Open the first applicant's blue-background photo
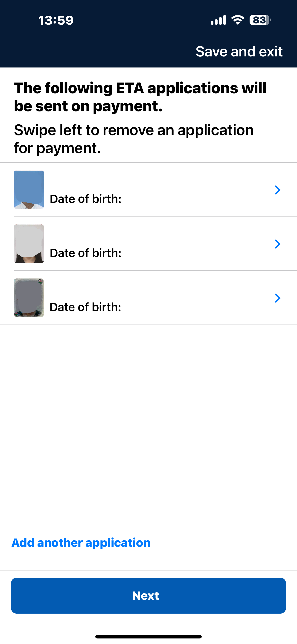The image size is (297, 644). click(x=29, y=190)
